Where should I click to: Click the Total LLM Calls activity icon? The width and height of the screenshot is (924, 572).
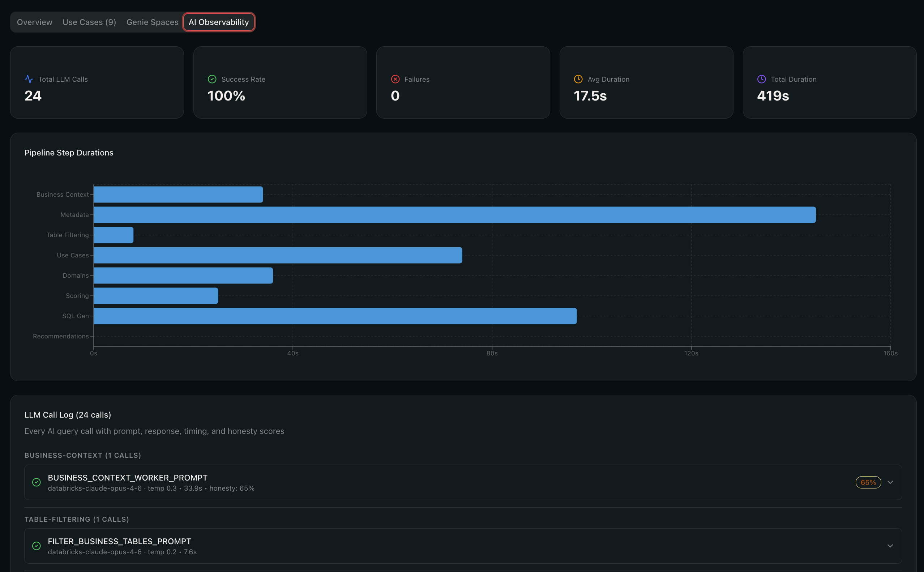(x=29, y=79)
